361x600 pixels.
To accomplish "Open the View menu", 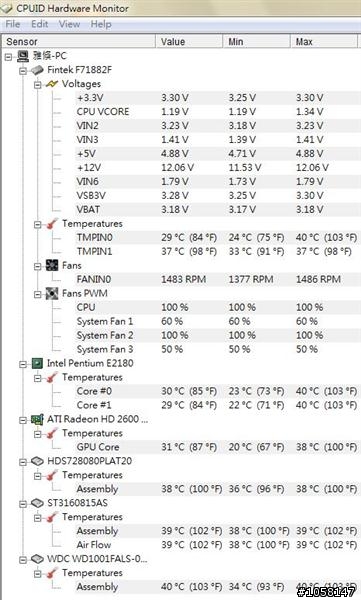I will (x=69, y=24).
